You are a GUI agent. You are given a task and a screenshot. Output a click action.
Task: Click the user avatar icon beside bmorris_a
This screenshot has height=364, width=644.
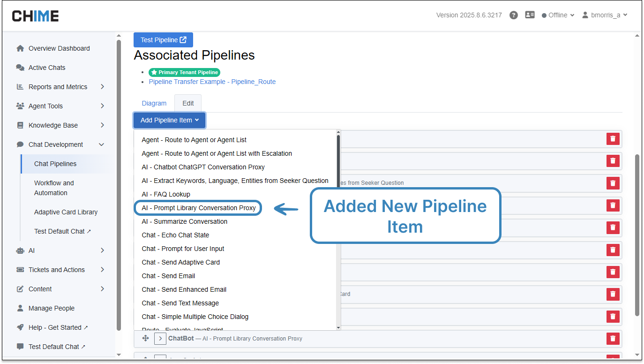point(585,15)
